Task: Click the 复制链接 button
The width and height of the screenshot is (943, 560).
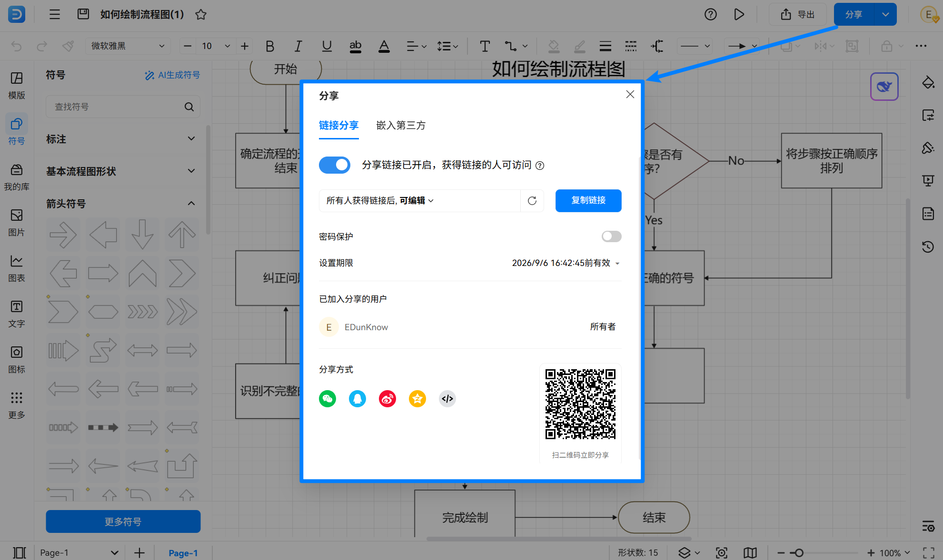Action: click(x=588, y=201)
